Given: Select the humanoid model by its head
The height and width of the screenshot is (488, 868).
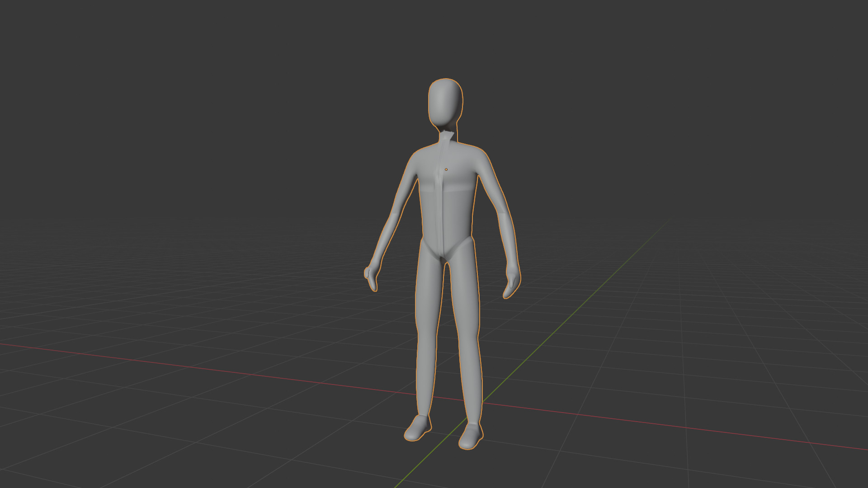Looking at the screenshot, I should [x=445, y=103].
